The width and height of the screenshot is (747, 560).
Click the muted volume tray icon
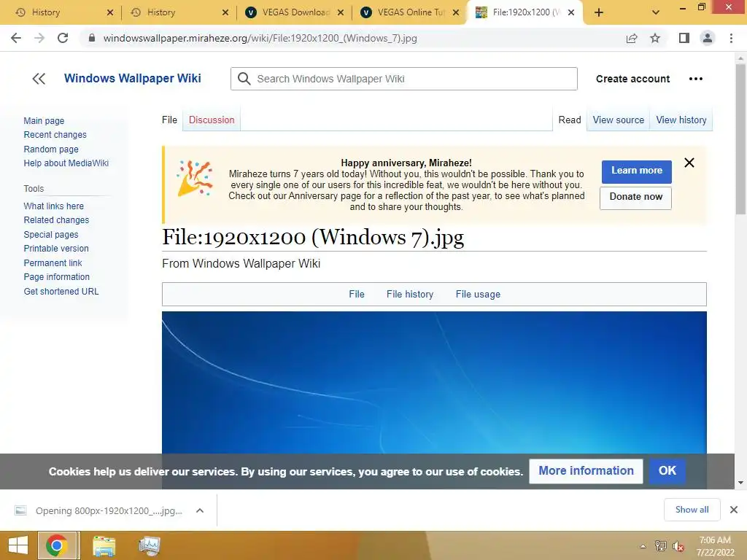coord(678,546)
